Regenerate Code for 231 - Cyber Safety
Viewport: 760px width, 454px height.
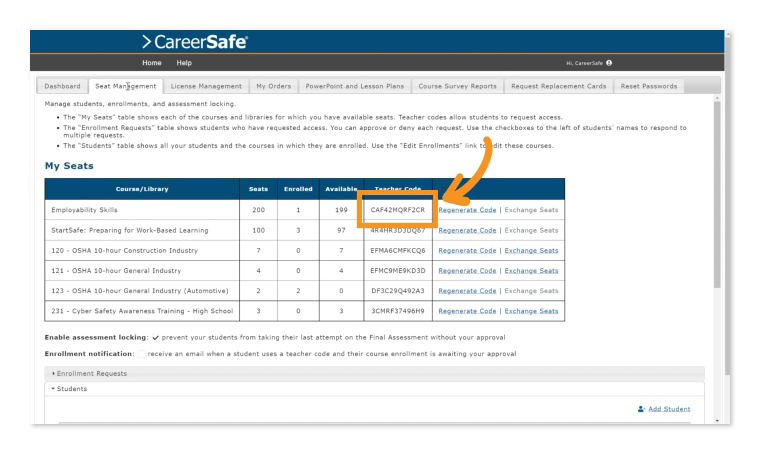pos(467,311)
